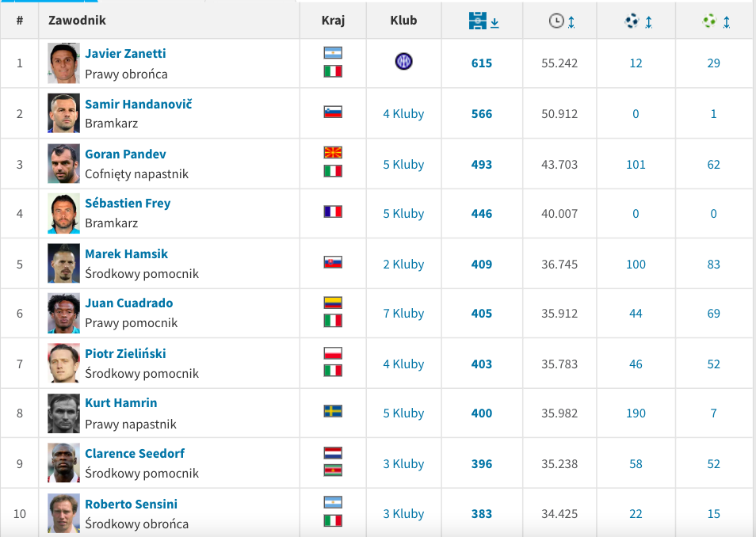756x537 pixels.
Task: Expand Juan Cuadrado's 7 Kluby list
Action: 403,314
